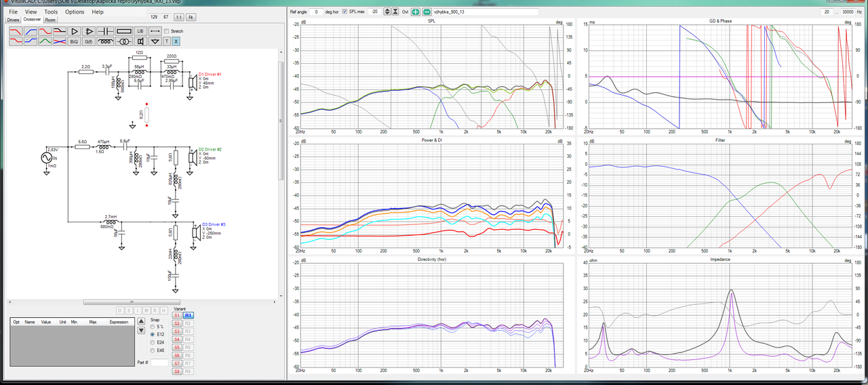Viewport: 868px width, 385px height.
Task: Click the T toolbar button
Action: pos(167,41)
